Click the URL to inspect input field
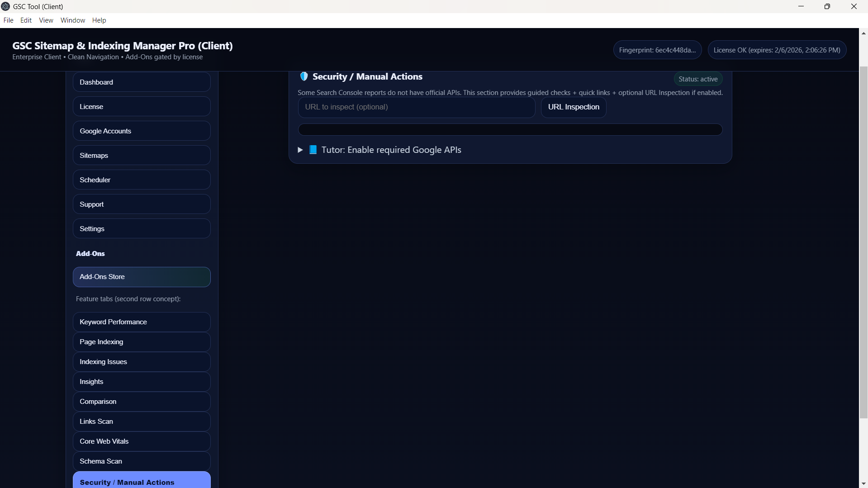The width and height of the screenshot is (868, 488). pos(416,107)
